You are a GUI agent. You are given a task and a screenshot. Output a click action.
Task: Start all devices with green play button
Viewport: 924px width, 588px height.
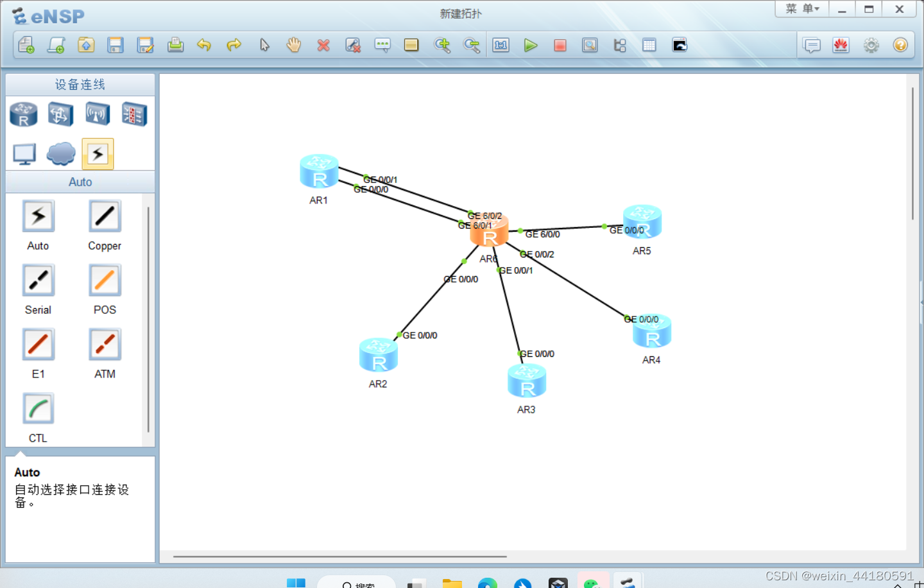[531, 45]
